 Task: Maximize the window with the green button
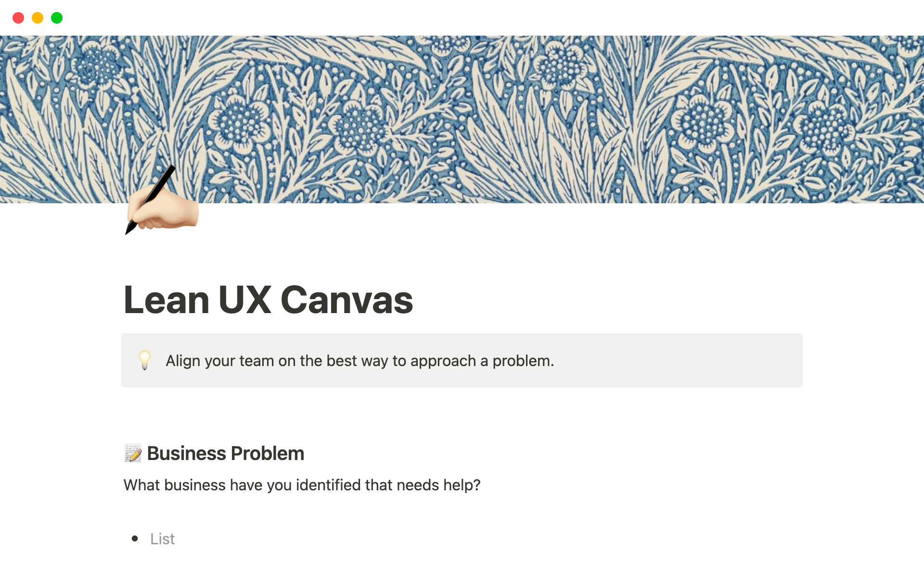coord(57,18)
